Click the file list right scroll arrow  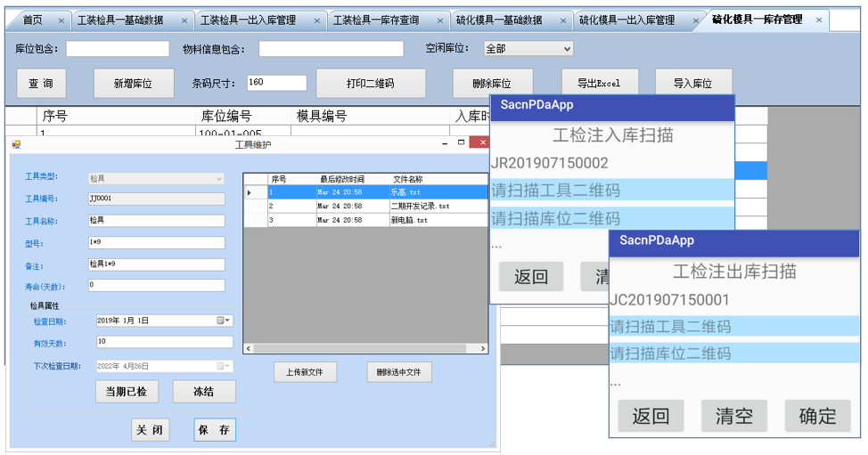pos(483,348)
